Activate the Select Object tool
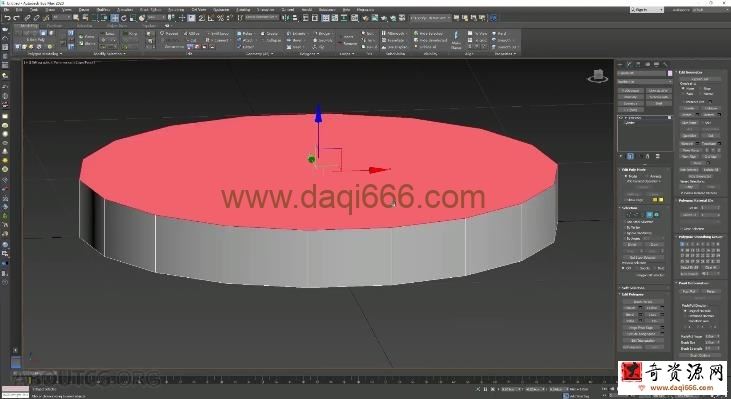The width and height of the screenshot is (731, 399). coord(76,18)
